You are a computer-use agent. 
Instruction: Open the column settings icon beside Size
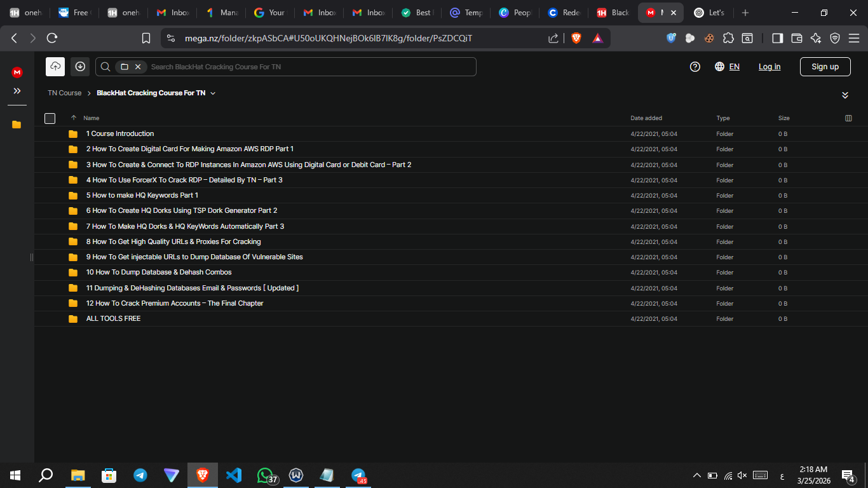tap(848, 118)
